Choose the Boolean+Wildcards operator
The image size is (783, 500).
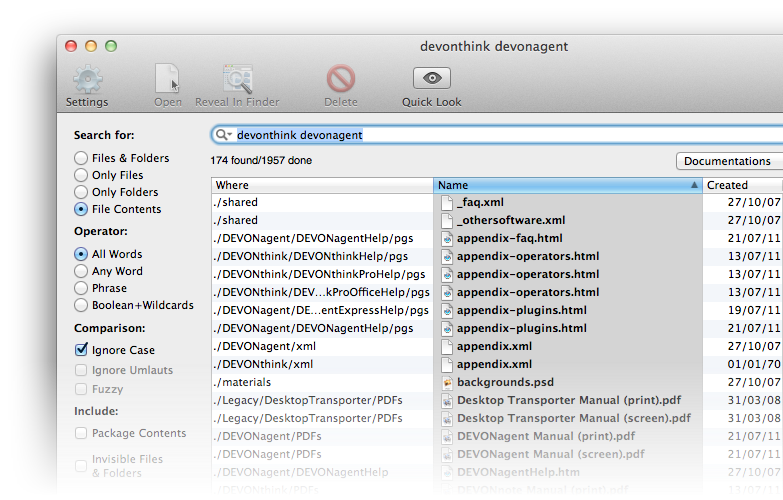(81, 305)
